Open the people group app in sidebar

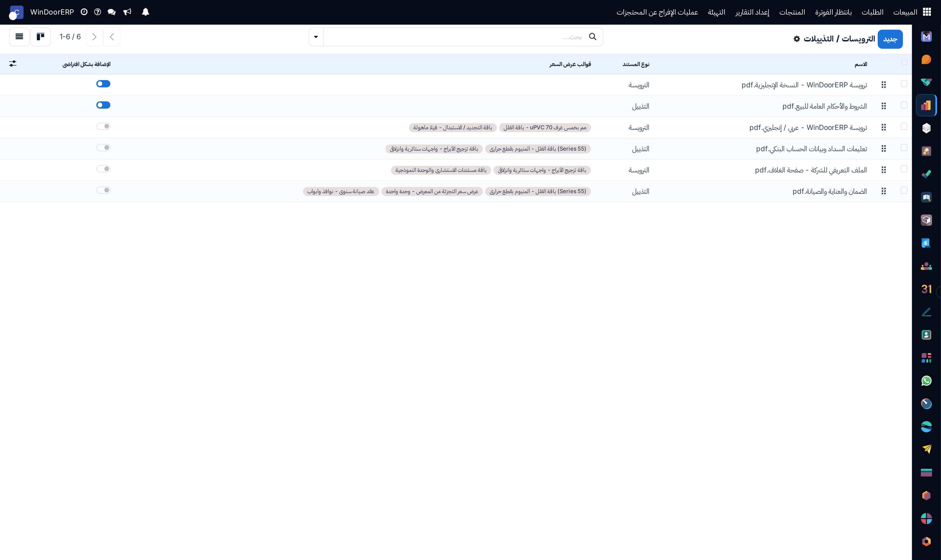point(926,266)
